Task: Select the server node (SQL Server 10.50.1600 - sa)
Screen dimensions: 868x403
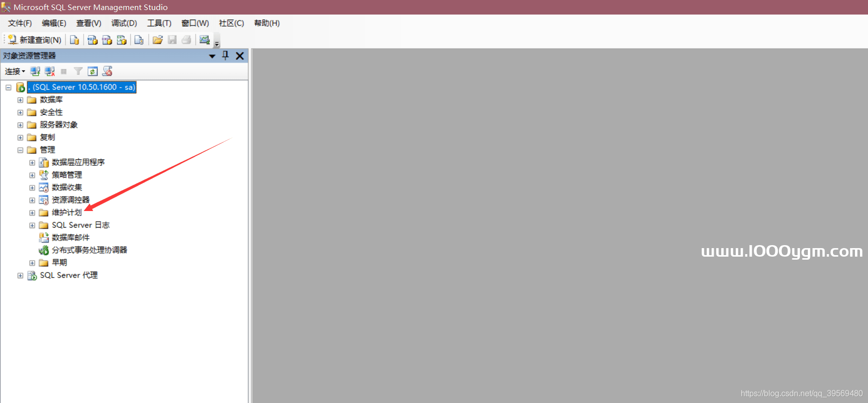Action: (82, 87)
